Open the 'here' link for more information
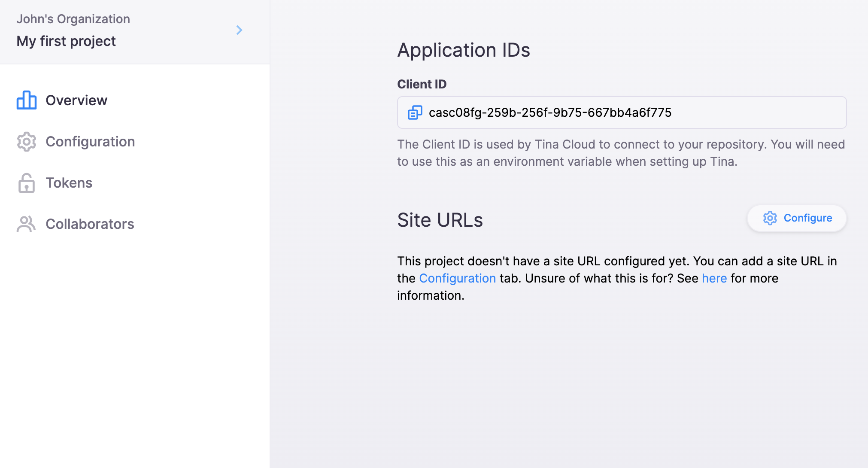The image size is (868, 468). coord(714,278)
